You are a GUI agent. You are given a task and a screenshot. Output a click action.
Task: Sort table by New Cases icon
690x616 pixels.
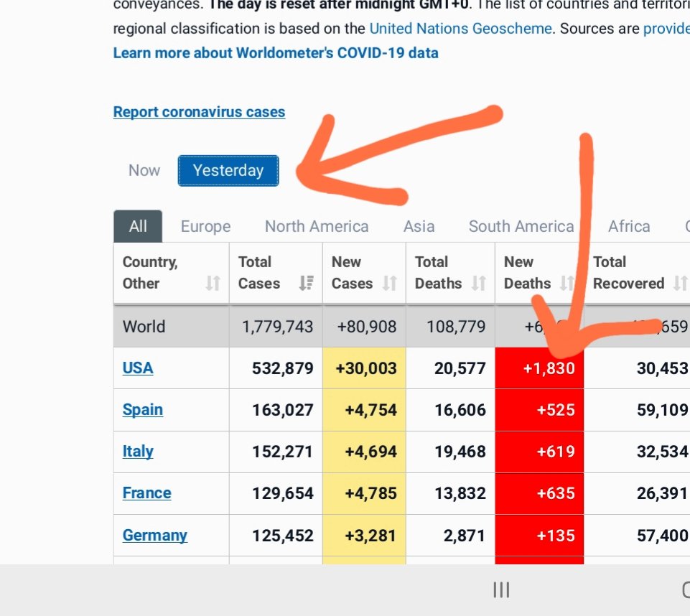coord(389,284)
